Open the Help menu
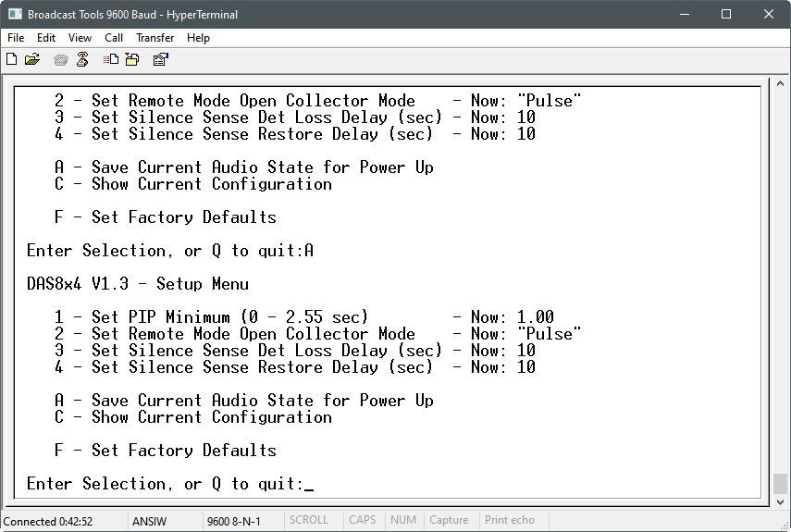Viewport: 791px width, 532px height. (x=198, y=38)
